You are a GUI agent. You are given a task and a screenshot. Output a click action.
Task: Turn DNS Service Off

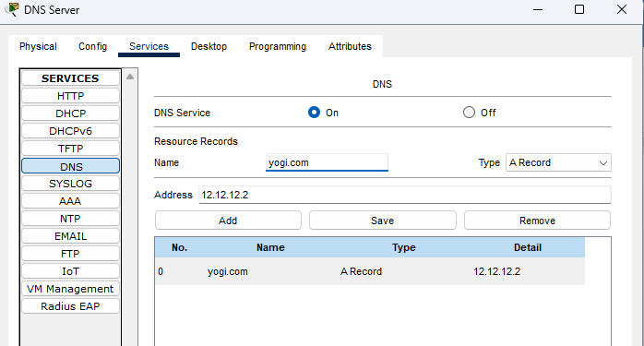[x=469, y=113]
